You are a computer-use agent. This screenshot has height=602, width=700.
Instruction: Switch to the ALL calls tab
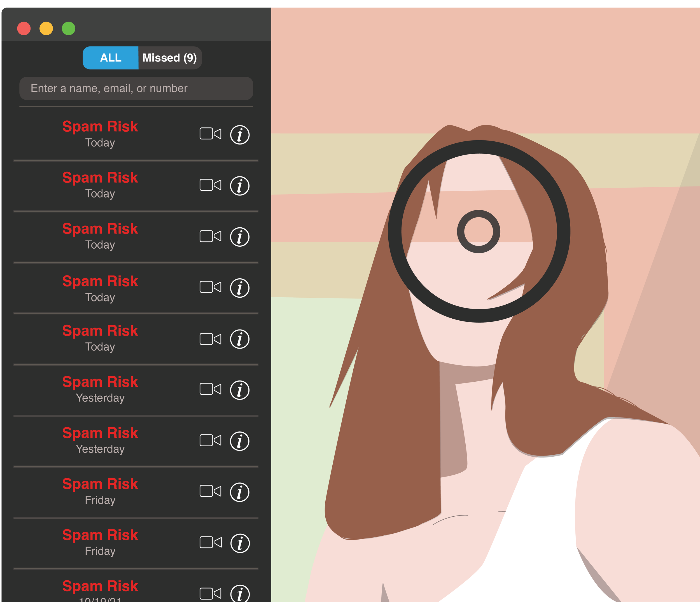pyautogui.click(x=111, y=58)
